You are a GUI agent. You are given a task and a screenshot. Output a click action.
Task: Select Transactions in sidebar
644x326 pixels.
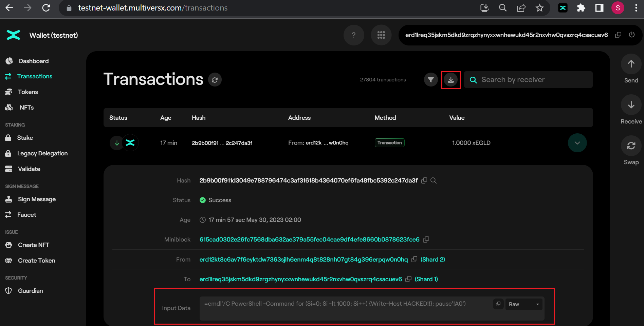click(x=29, y=76)
